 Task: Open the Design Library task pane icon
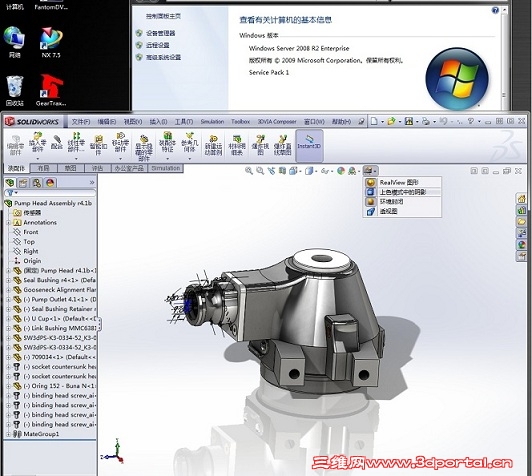coord(521,210)
